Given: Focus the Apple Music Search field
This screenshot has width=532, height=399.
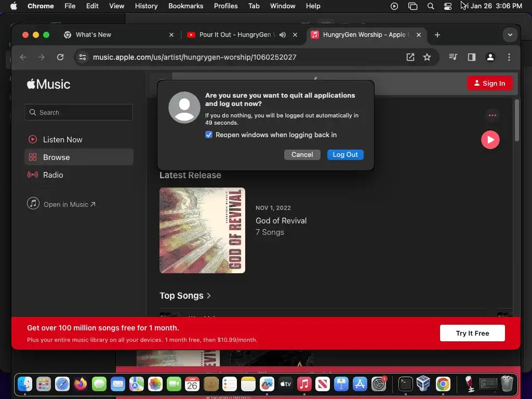Looking at the screenshot, I should click(x=79, y=112).
